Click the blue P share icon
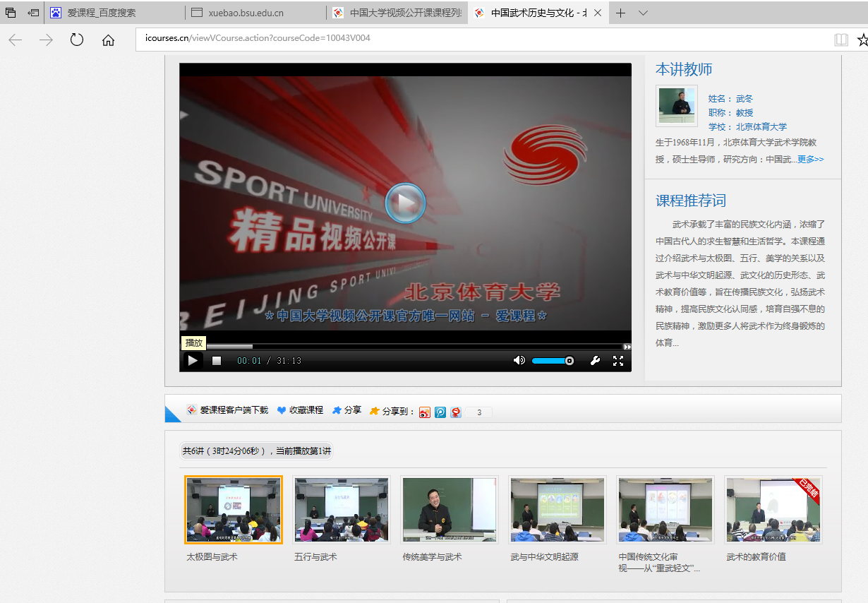Viewport: 868px width, 603px height. pos(440,412)
